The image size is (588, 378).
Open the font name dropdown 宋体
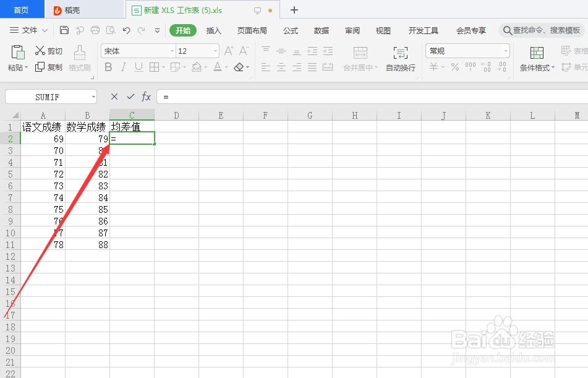pyautogui.click(x=172, y=51)
